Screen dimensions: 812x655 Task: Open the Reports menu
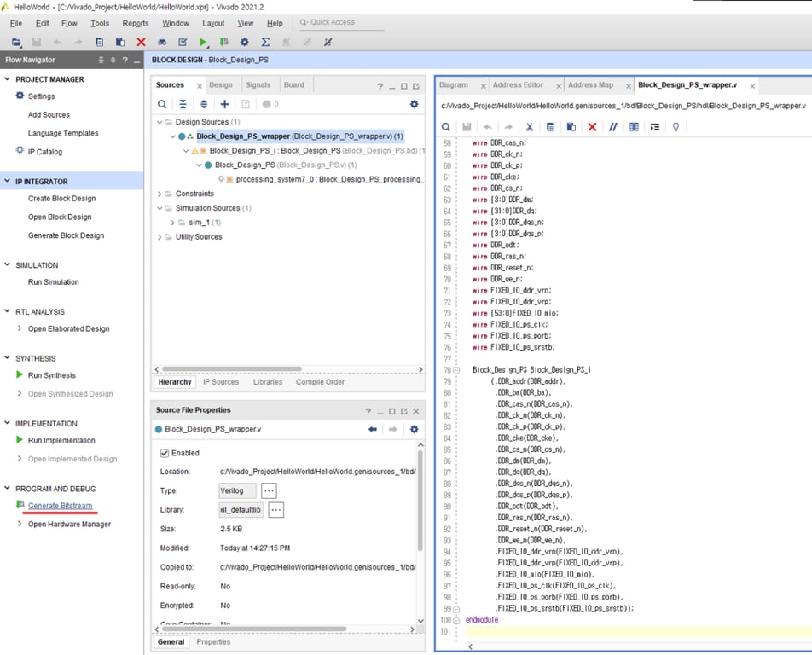coord(135,23)
